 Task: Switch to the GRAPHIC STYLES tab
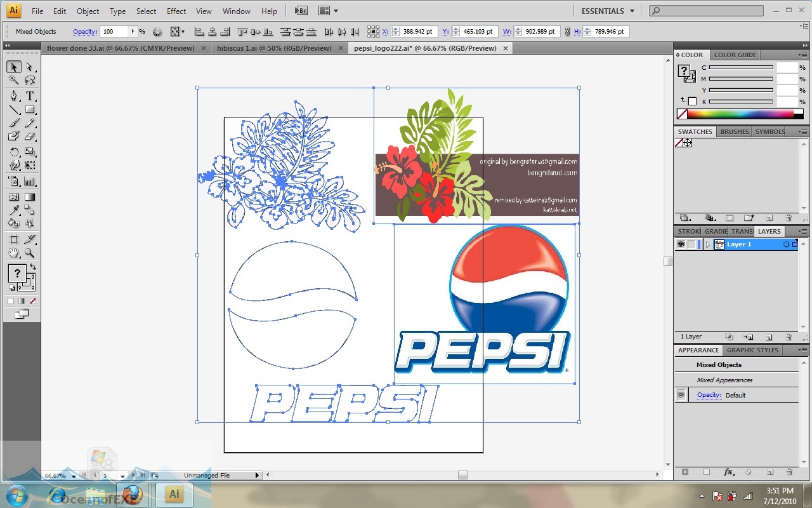pos(752,350)
